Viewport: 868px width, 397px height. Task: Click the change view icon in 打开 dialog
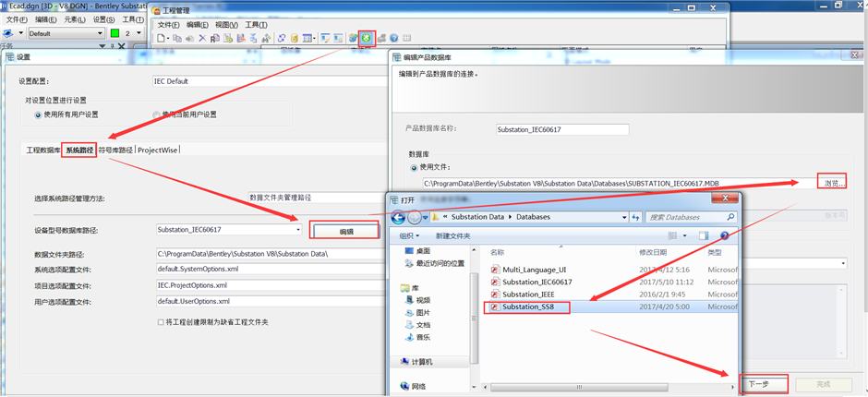pyautogui.click(x=673, y=235)
